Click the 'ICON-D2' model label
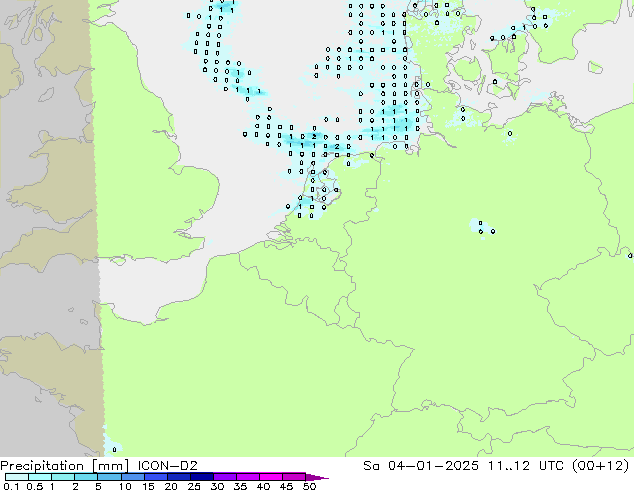 tap(167, 466)
